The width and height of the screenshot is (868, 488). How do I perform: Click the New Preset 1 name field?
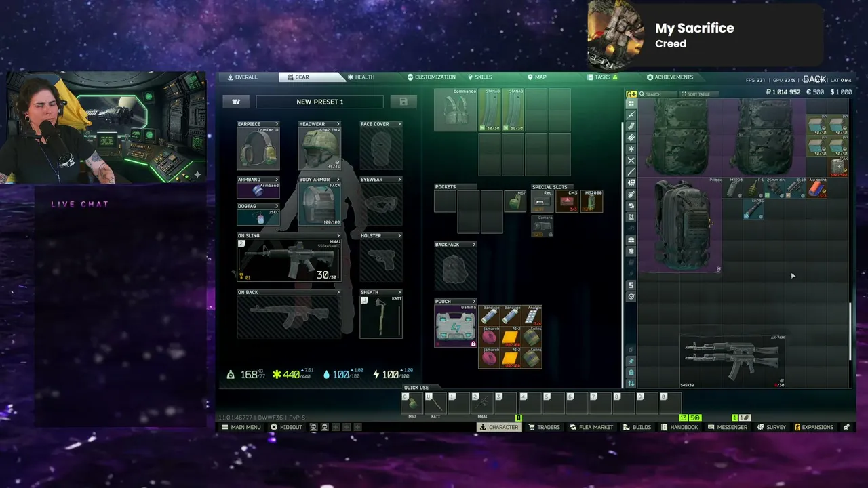pyautogui.click(x=320, y=102)
